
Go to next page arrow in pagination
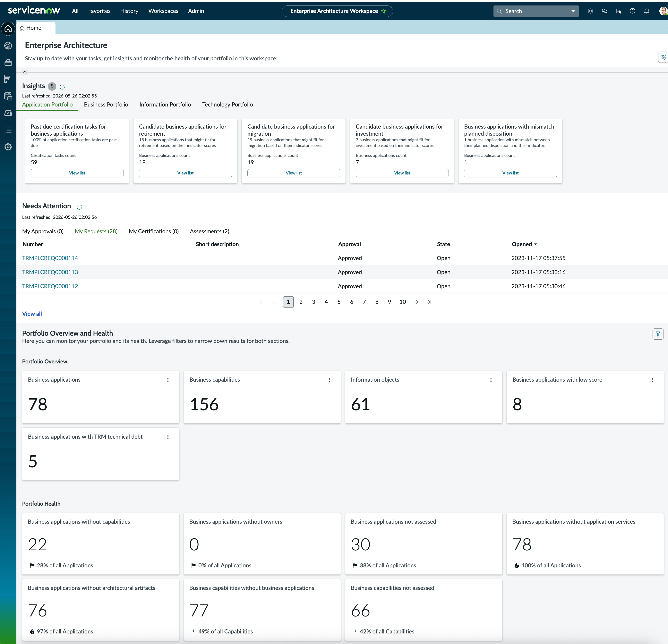click(x=415, y=302)
